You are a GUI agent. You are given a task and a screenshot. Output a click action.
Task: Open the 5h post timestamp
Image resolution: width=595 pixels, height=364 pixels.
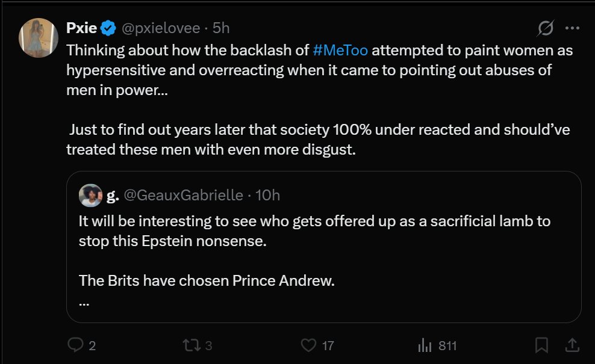point(221,28)
